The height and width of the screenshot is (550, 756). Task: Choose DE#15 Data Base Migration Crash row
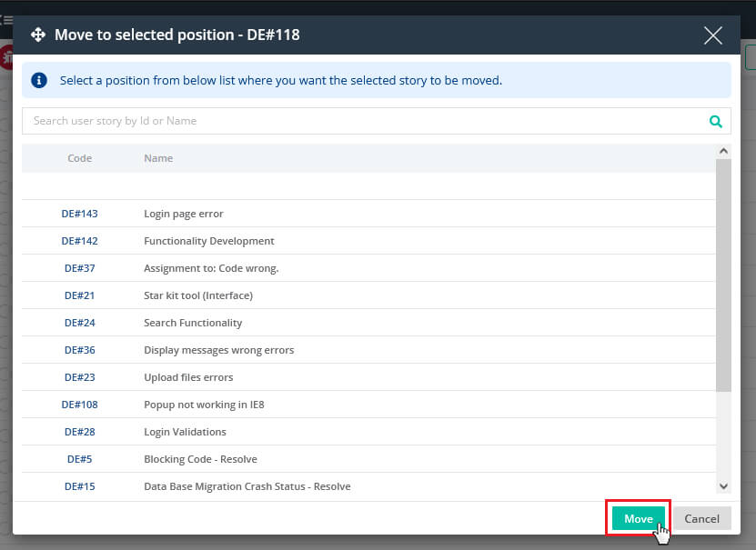[368, 486]
